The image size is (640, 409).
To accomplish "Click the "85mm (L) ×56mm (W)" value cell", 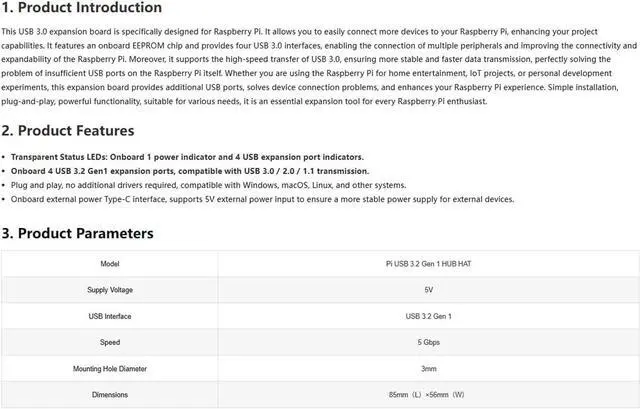I will (x=428, y=394).
